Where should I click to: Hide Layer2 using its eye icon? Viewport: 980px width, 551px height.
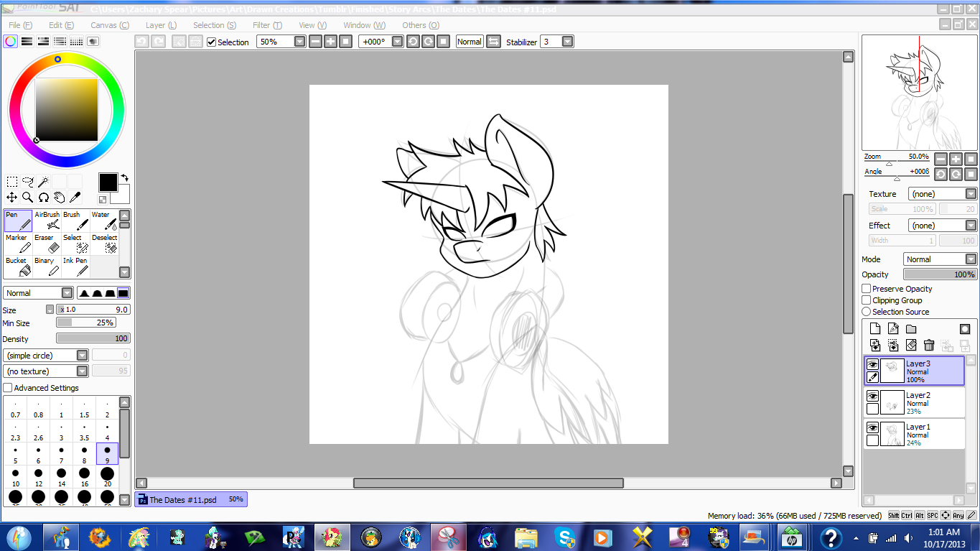872,396
